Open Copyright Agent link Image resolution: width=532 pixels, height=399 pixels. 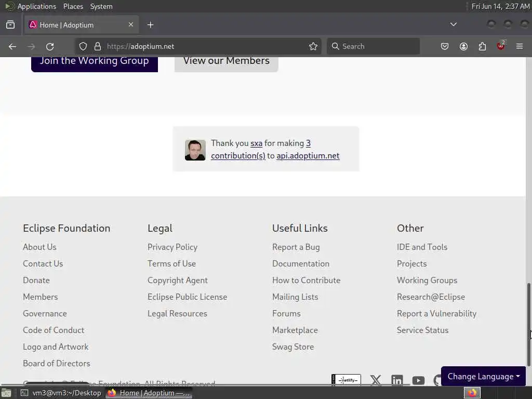pyautogui.click(x=178, y=280)
